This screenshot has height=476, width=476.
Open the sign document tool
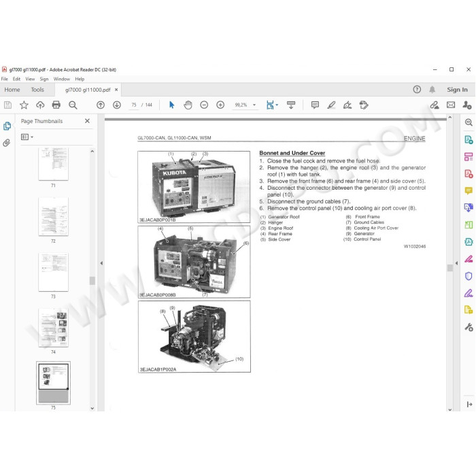[347, 105]
